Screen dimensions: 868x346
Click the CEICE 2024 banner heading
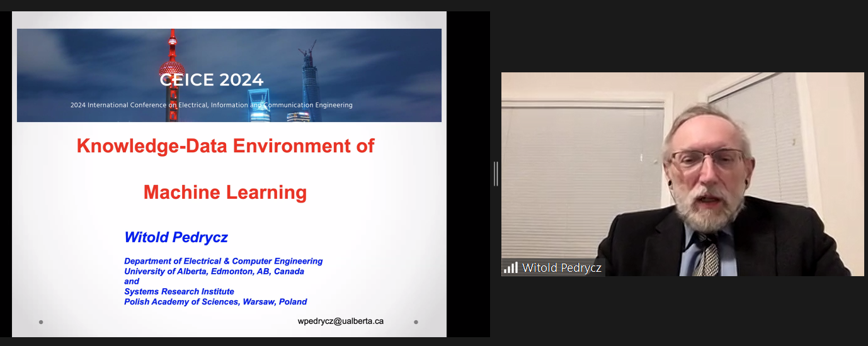click(212, 80)
